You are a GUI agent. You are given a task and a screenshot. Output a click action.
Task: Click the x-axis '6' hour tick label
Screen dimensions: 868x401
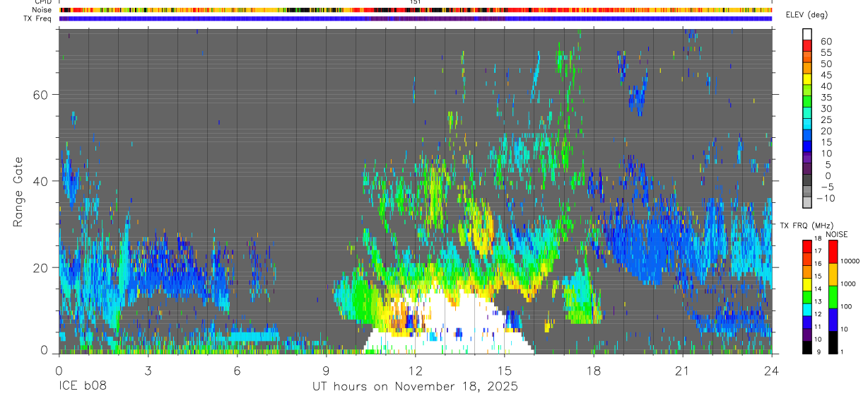pyautogui.click(x=237, y=371)
